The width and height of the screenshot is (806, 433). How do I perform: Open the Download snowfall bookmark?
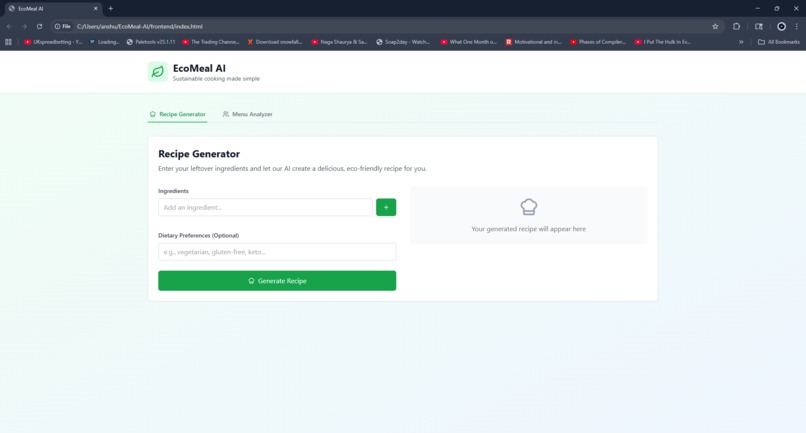(274, 42)
